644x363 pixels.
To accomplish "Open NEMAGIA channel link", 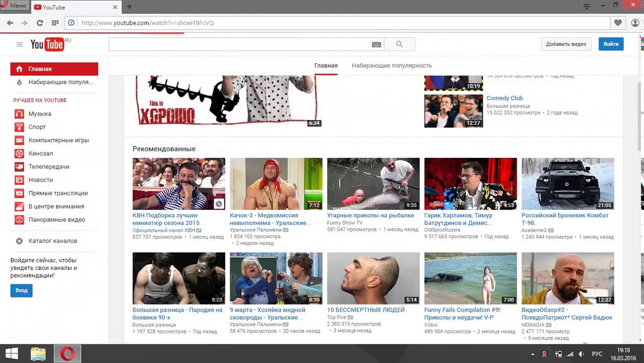I will [x=533, y=325].
